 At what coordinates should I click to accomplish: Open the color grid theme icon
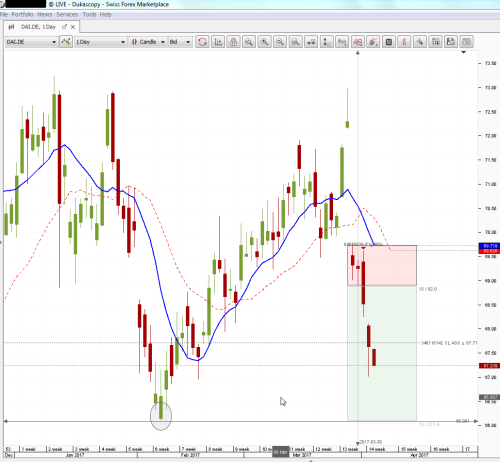click(x=435, y=42)
